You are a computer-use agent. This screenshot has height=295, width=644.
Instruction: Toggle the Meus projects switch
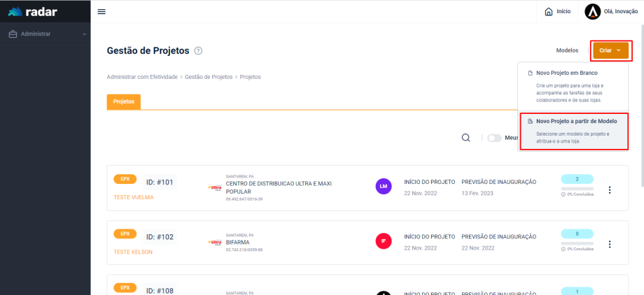(x=495, y=138)
